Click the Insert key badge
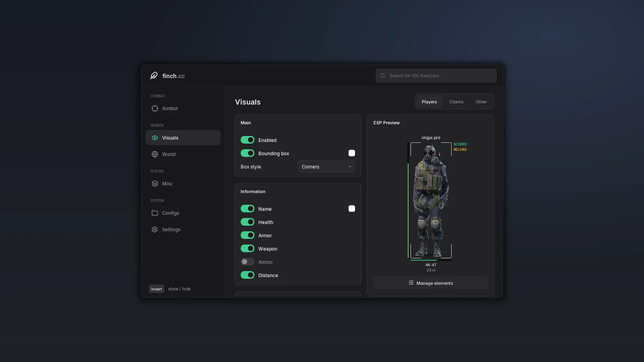The height and width of the screenshot is (362, 644). pos(157,289)
